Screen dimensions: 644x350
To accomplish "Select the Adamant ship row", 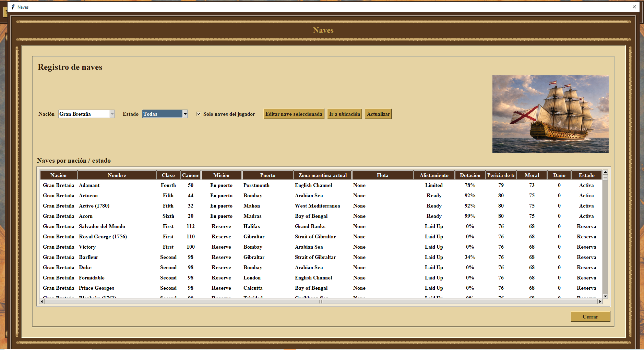I will click(x=321, y=185).
